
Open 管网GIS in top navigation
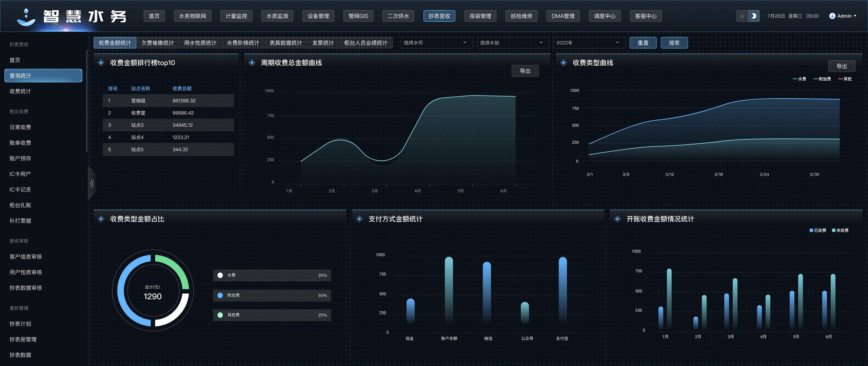coord(358,16)
